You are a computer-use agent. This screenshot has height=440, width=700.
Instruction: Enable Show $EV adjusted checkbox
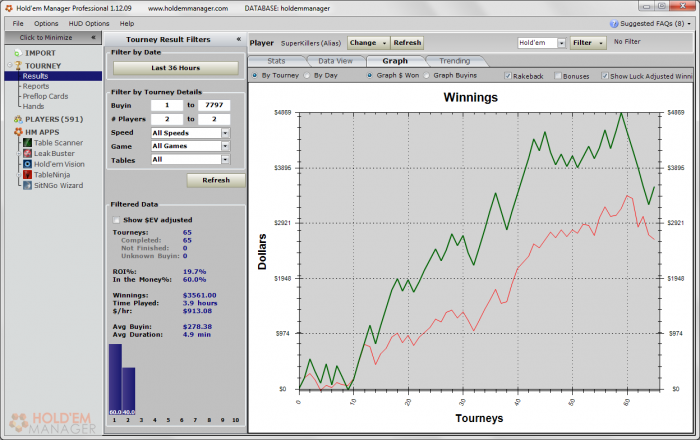117,220
